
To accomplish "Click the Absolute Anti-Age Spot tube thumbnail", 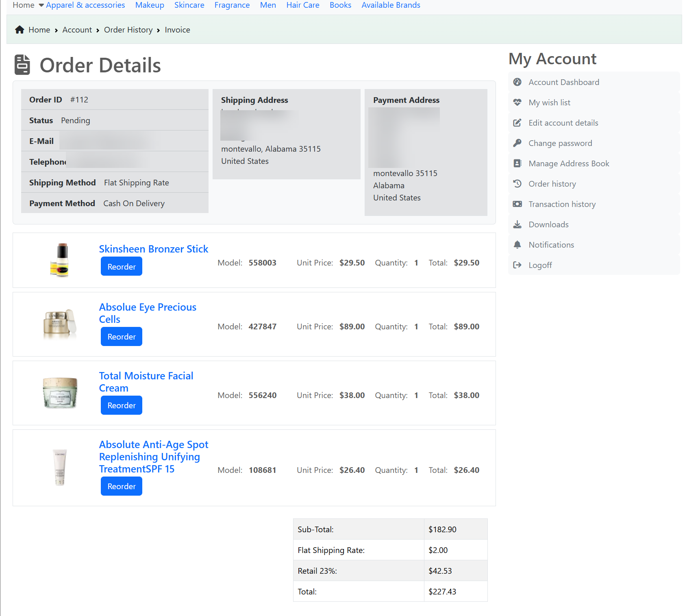I will [60, 468].
